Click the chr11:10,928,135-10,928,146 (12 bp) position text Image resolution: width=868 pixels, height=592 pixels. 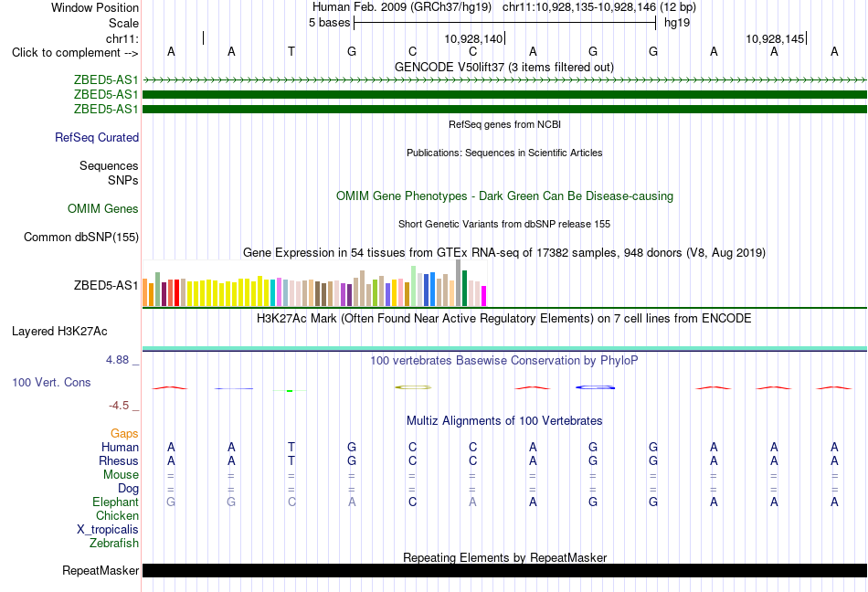(599, 7)
